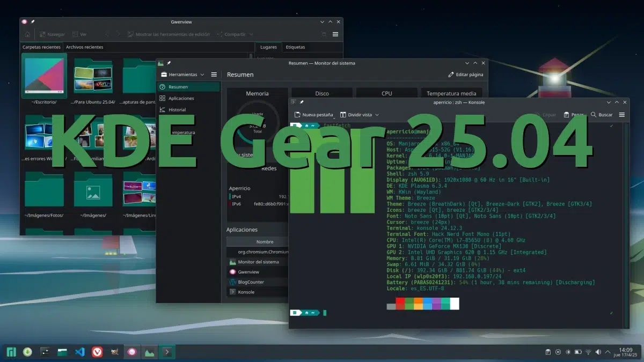Click the Memoria card title in System Monitor

(257, 93)
